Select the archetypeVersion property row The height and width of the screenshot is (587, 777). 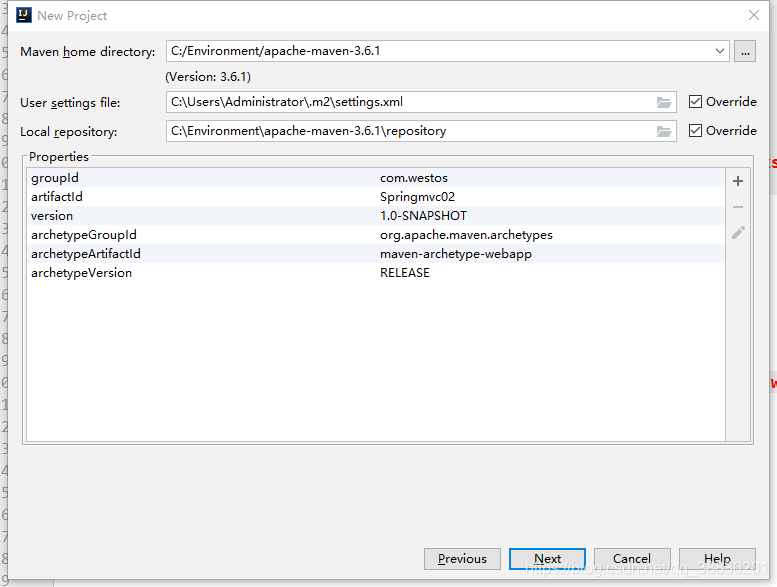[376, 273]
